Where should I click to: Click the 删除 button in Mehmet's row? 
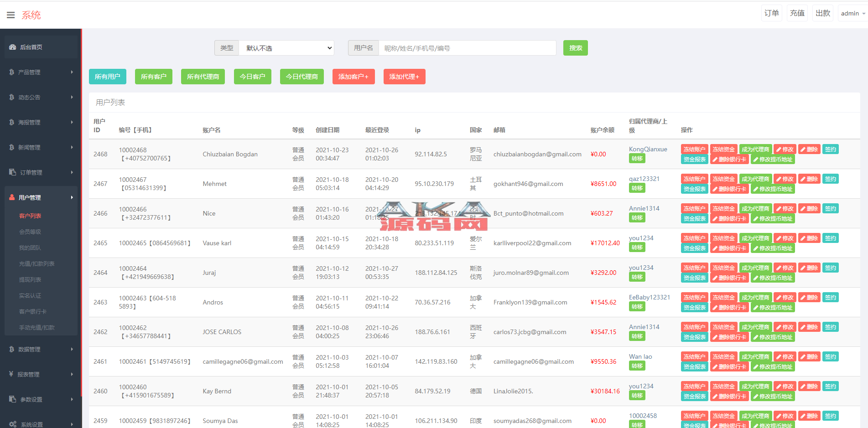click(809, 179)
